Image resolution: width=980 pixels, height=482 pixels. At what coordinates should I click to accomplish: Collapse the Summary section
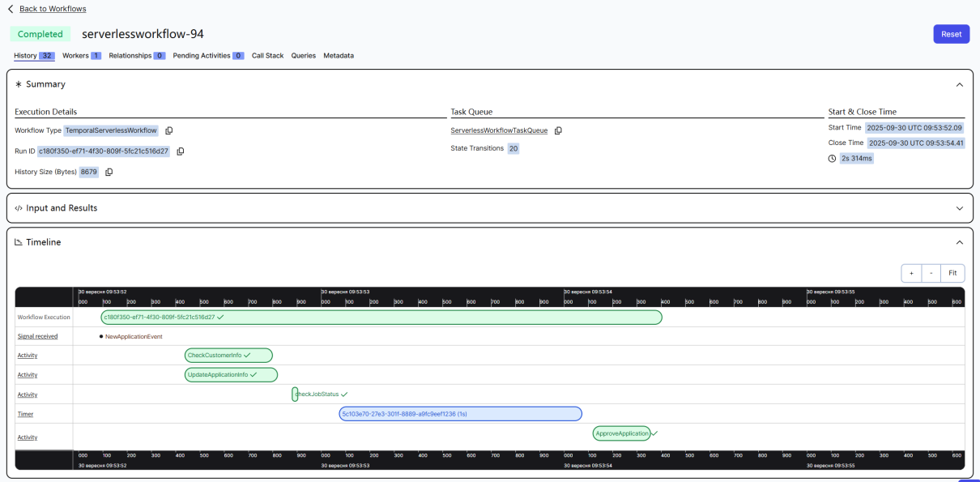coord(960,84)
